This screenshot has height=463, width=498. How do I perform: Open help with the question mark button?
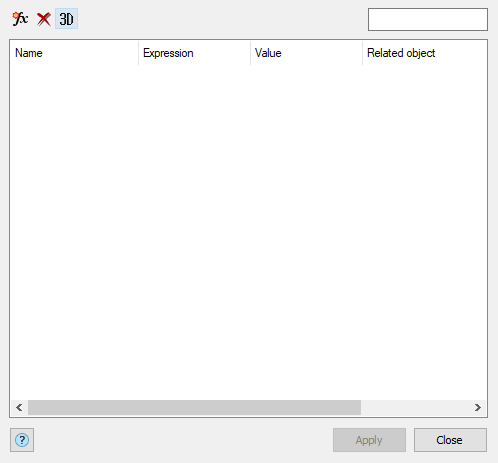22,440
